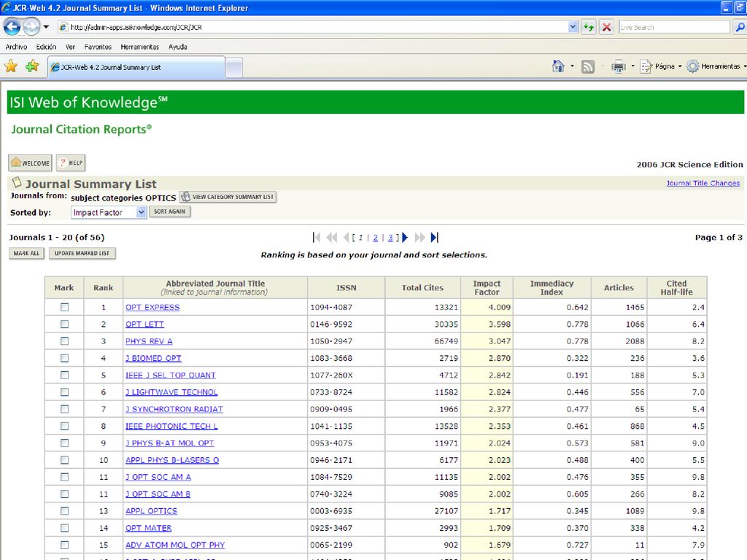Click the Live Search input field
Viewport: 747px width, 560px height.
point(674,27)
